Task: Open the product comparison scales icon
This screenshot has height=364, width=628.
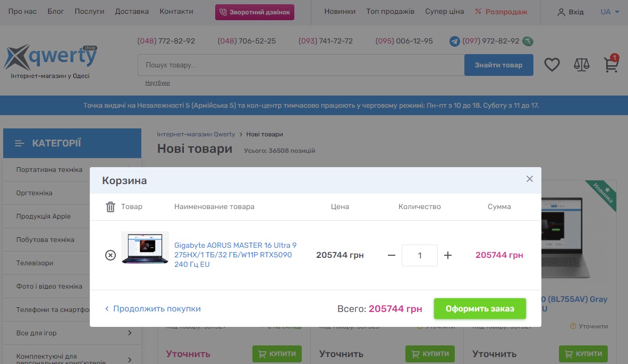Action: coord(582,65)
